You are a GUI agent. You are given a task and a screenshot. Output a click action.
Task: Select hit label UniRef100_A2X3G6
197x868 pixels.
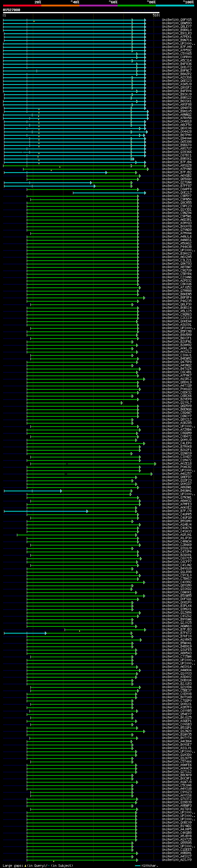coord(177,78)
